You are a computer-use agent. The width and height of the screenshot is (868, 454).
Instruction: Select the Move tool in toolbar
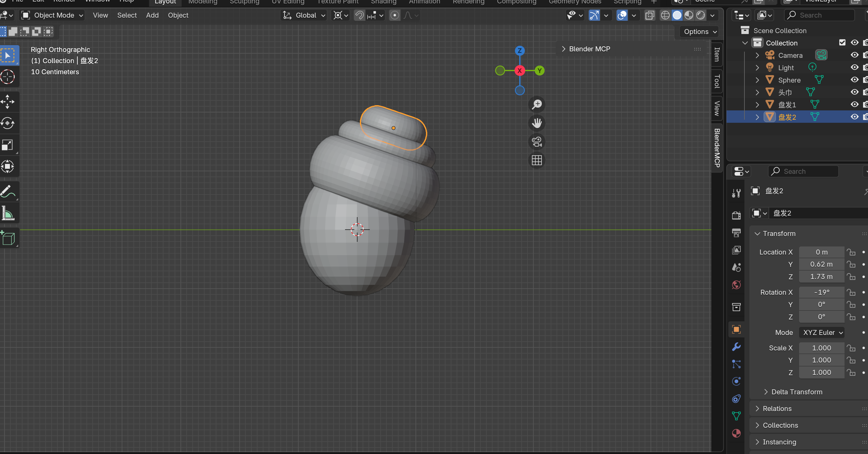point(8,101)
